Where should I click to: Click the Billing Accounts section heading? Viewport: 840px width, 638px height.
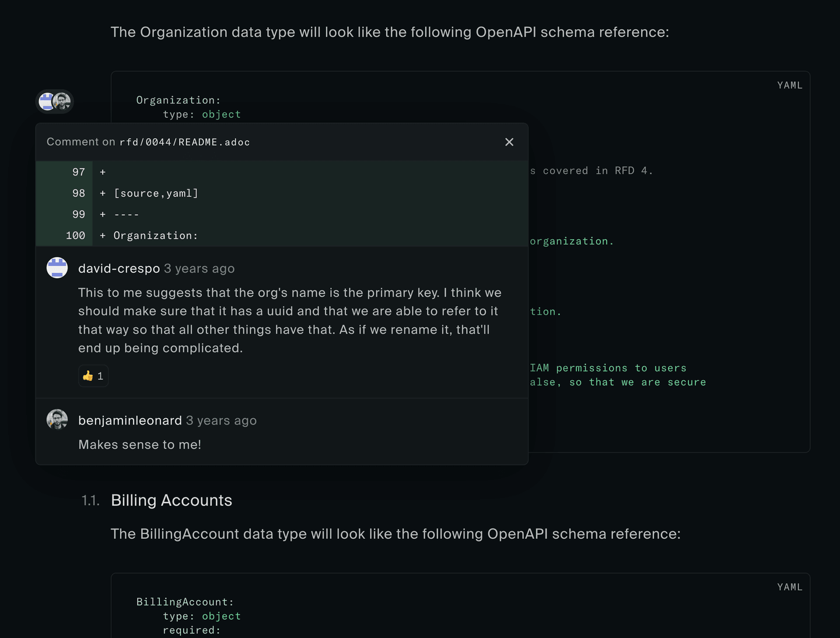pyautogui.click(x=171, y=500)
